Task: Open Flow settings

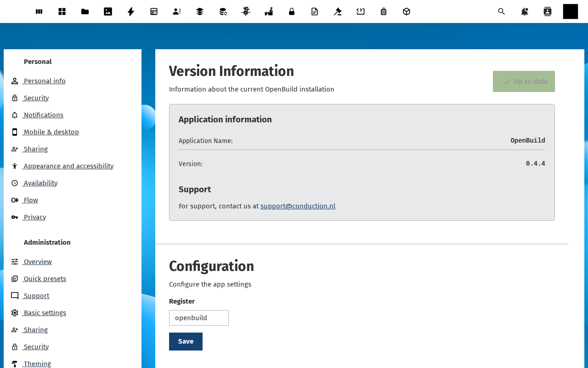Action: coord(31,200)
